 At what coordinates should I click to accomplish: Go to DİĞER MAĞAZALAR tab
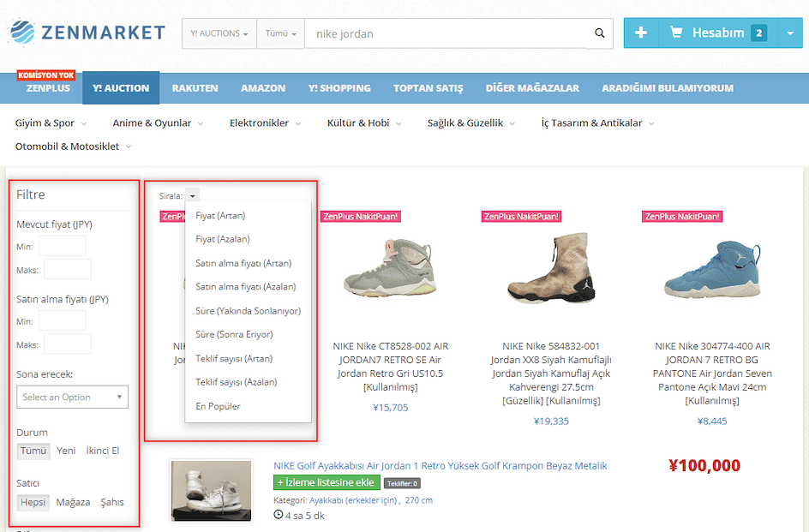(532, 87)
